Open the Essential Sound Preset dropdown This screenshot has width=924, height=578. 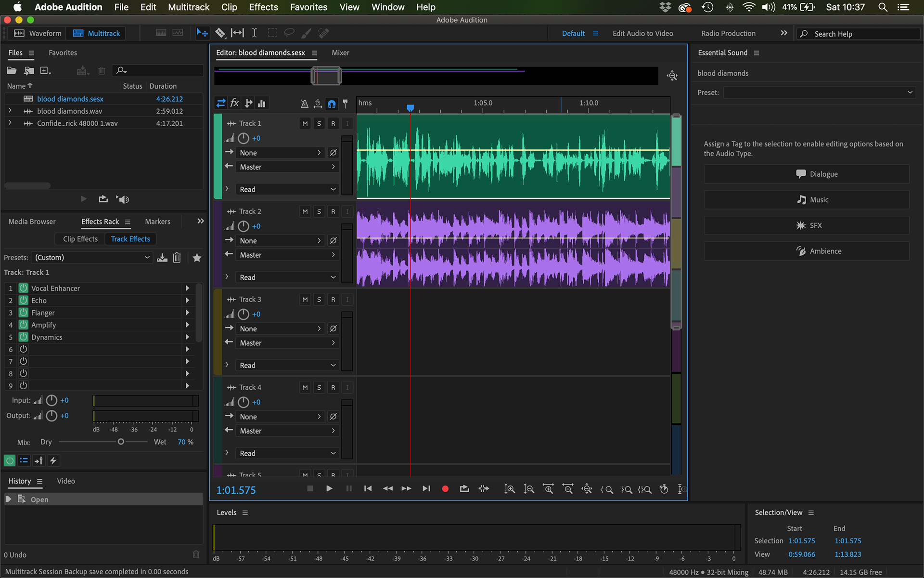pos(819,92)
